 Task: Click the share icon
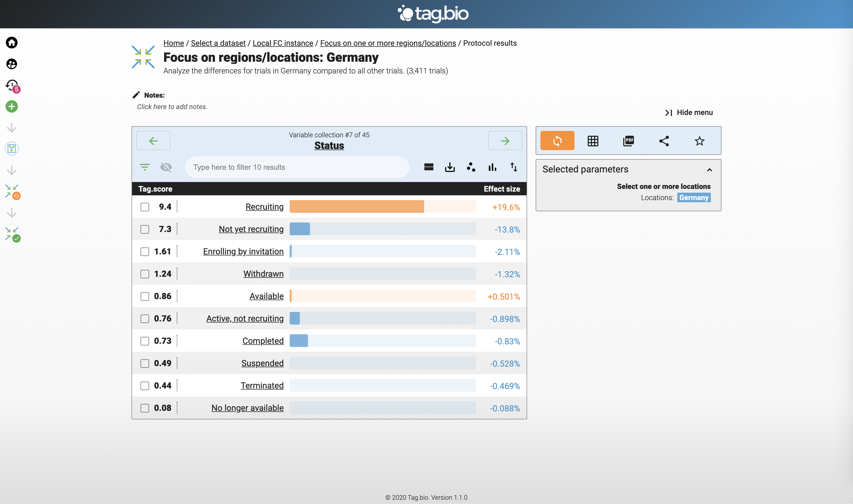[664, 141]
